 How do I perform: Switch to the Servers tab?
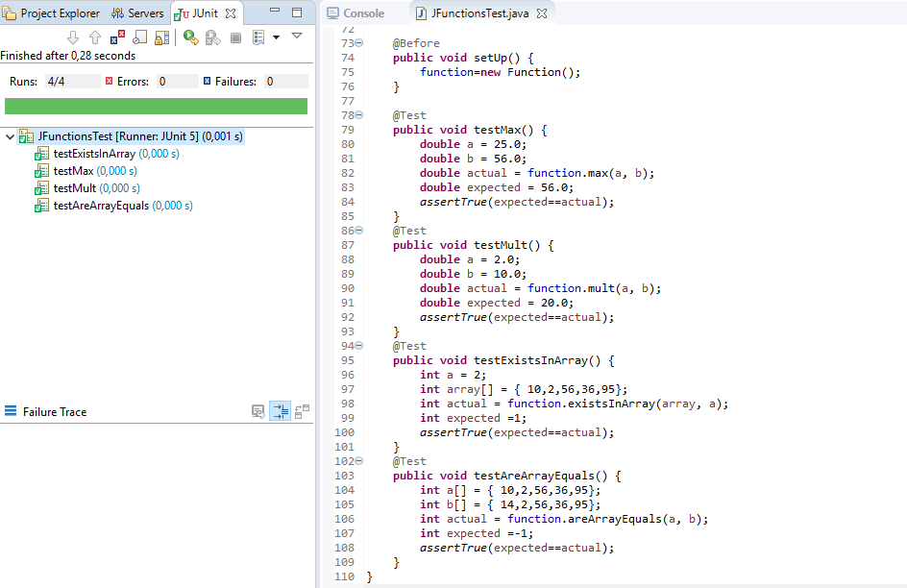(137, 13)
